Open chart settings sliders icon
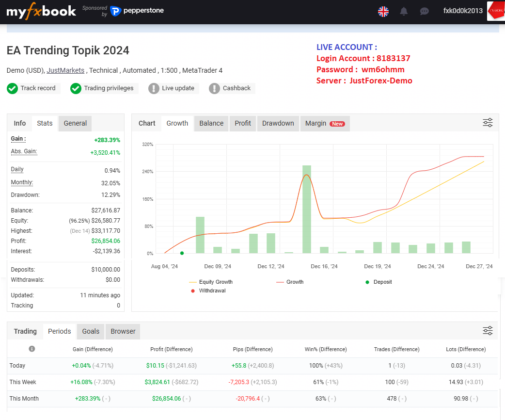The width and height of the screenshot is (505, 420). (x=488, y=123)
